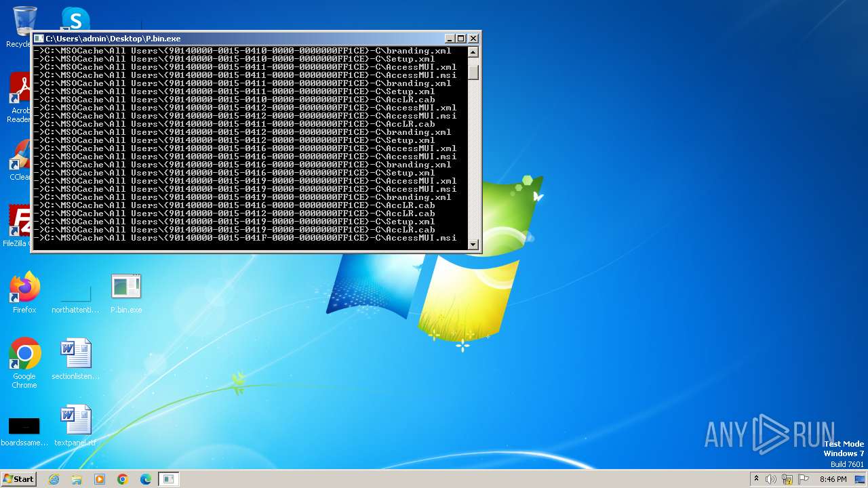Select P.bin.exe desktop icon

126,292
